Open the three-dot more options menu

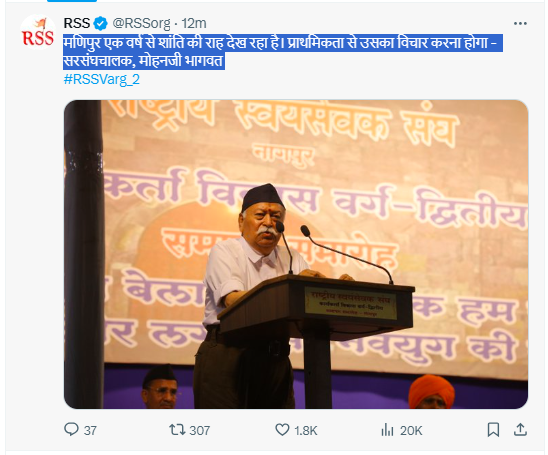[520, 23]
